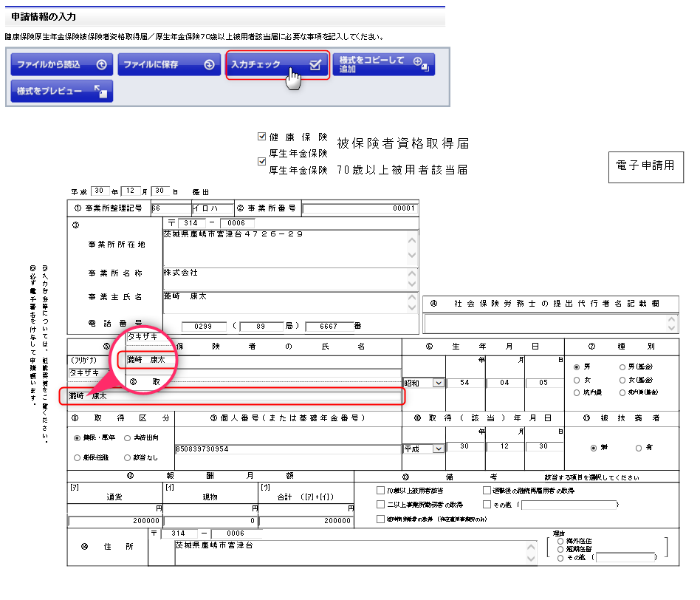Viewport: 700px width, 600px height.
Task: Run the 入力チェック input check
Action: pos(276,65)
